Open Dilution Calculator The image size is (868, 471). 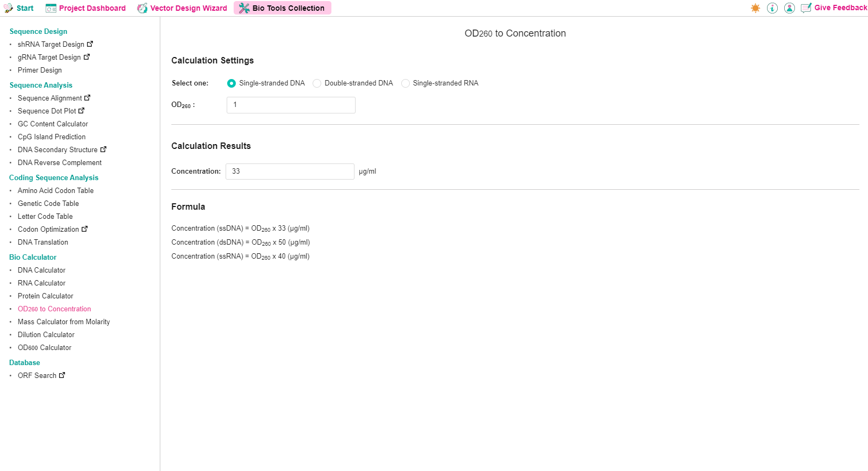coord(46,334)
